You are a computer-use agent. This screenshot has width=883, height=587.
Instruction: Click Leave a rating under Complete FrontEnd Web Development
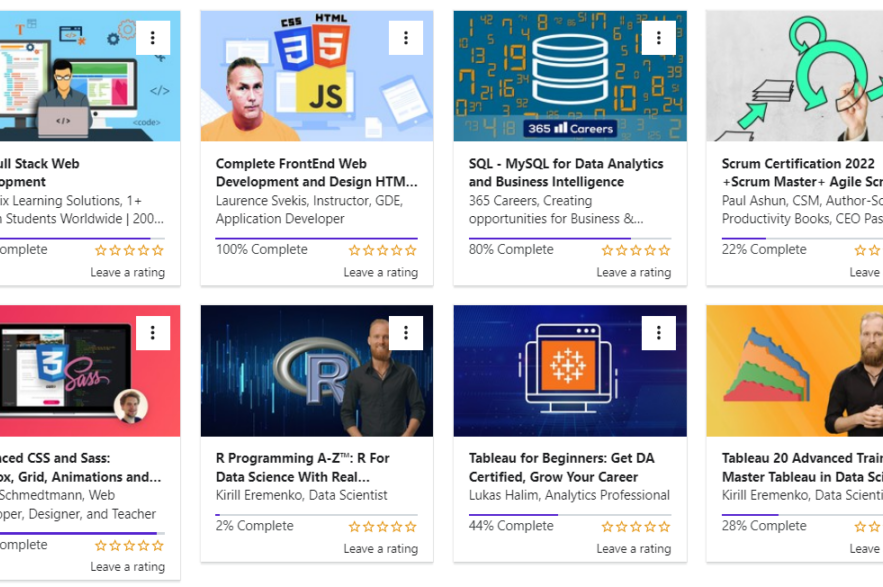(x=381, y=273)
